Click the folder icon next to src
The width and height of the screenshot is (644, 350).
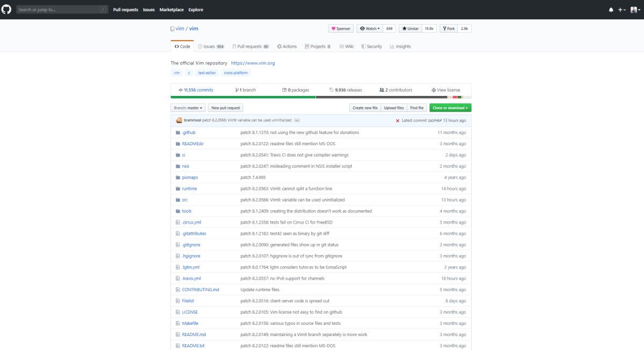coord(178,200)
